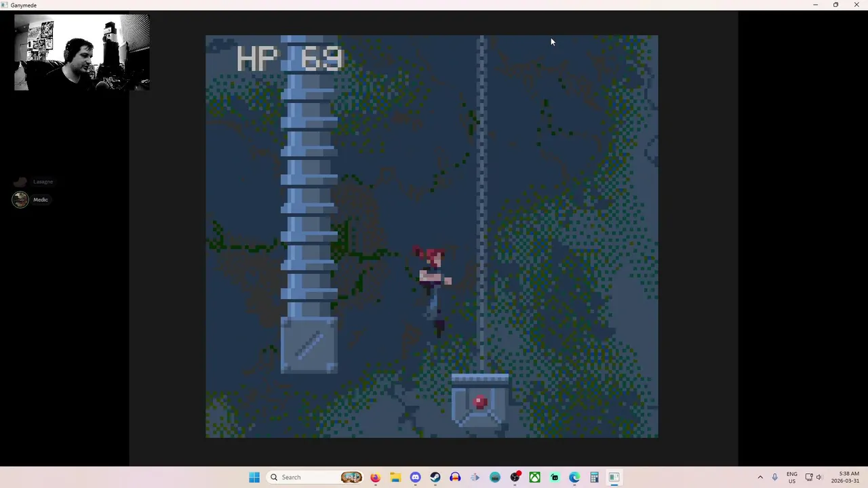Click the search highlight image in Search box

coord(351,477)
